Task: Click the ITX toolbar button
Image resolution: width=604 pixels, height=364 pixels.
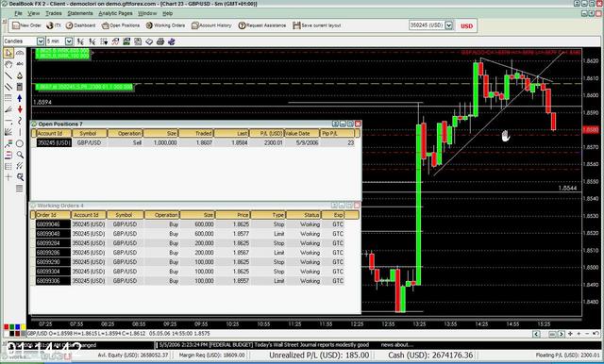Action: (54, 25)
